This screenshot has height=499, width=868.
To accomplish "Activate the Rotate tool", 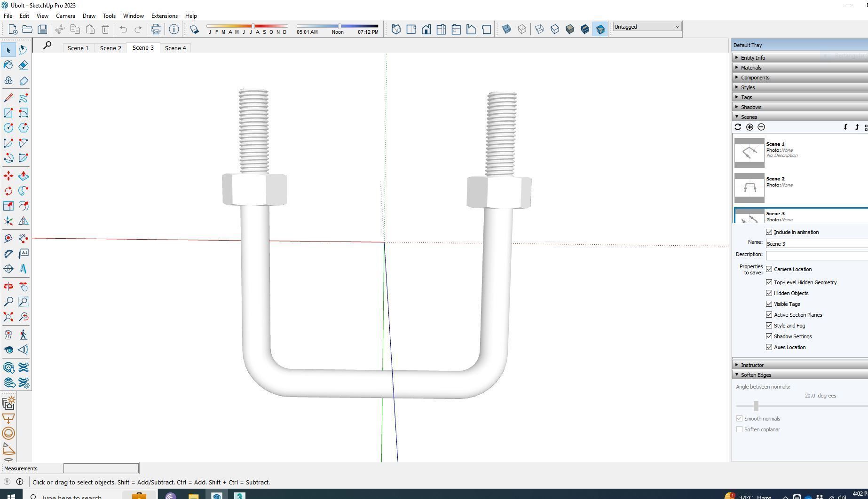I will [8, 191].
